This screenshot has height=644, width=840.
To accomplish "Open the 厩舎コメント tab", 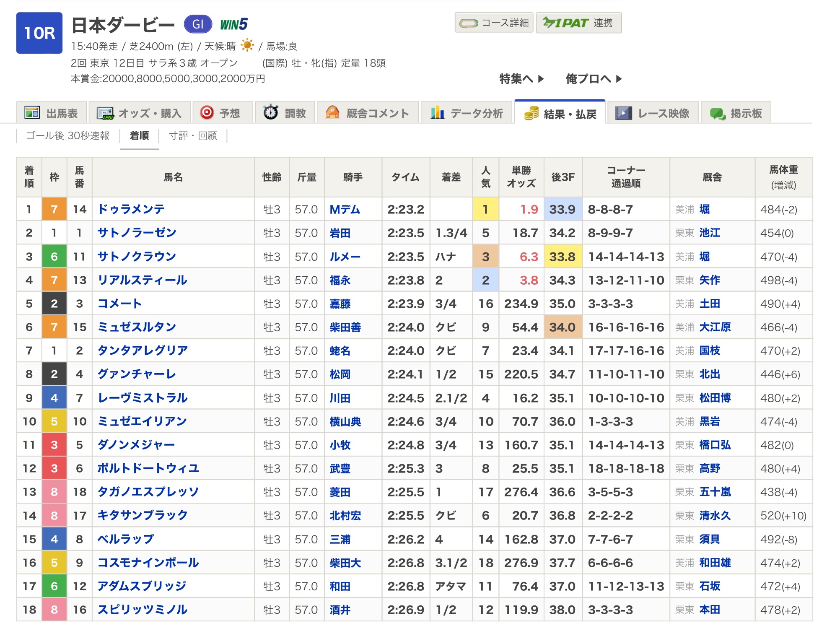I will [x=368, y=112].
